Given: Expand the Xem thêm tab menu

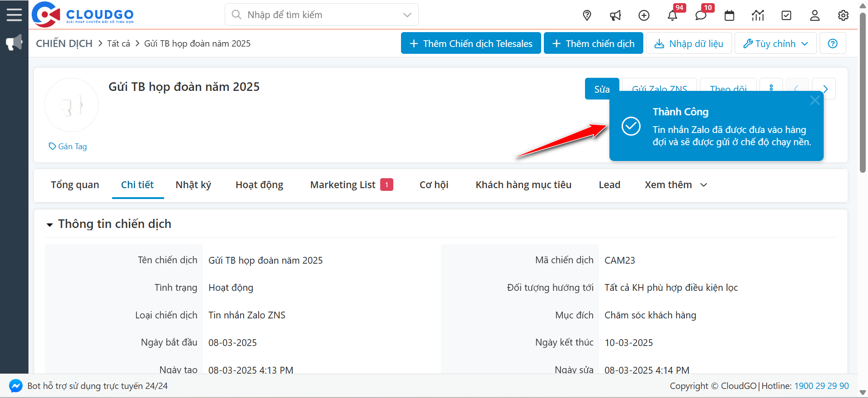Looking at the screenshot, I should tap(675, 185).
